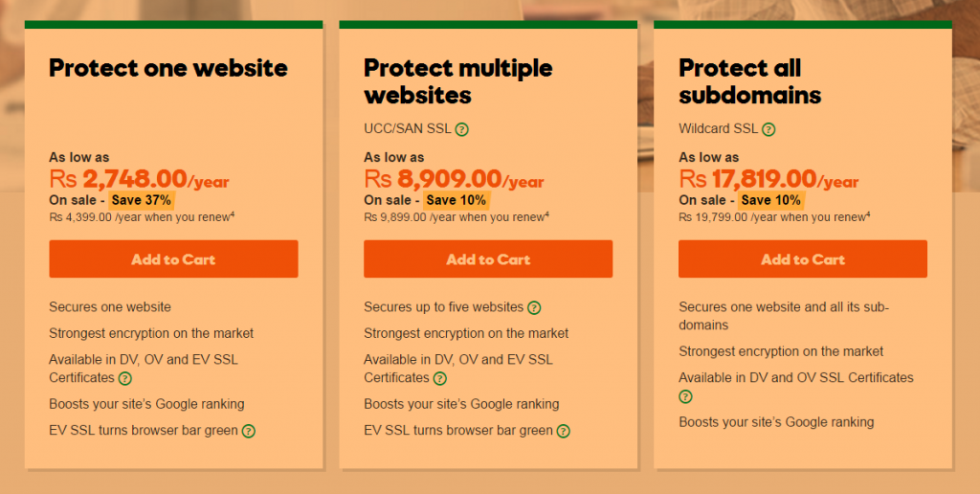Click the Save 37% sale badge
This screenshot has height=494, width=980.
tap(142, 200)
